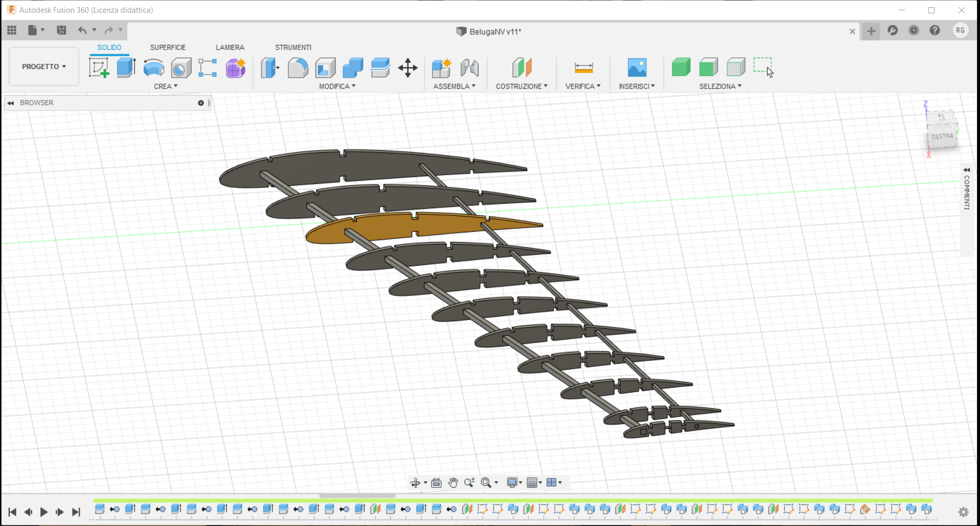The width and height of the screenshot is (980, 526).
Task: Click the Extrude tool icon
Action: 126,67
